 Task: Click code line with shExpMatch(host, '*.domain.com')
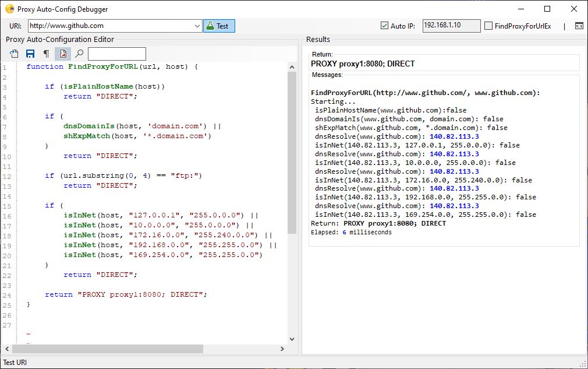click(x=137, y=136)
